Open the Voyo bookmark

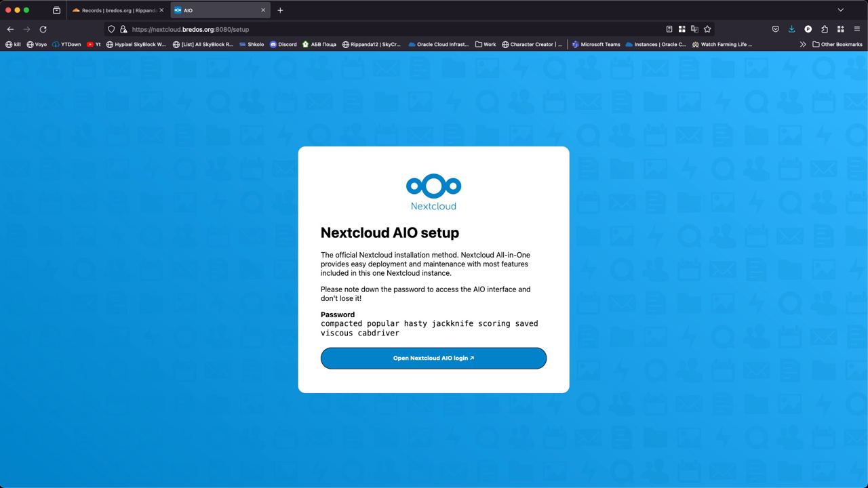click(37, 44)
